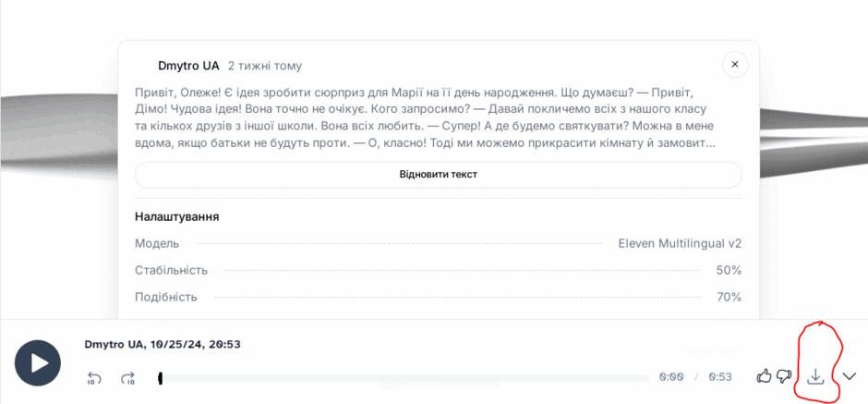
Task: Click the Стабільність 50% value
Action: point(729,271)
